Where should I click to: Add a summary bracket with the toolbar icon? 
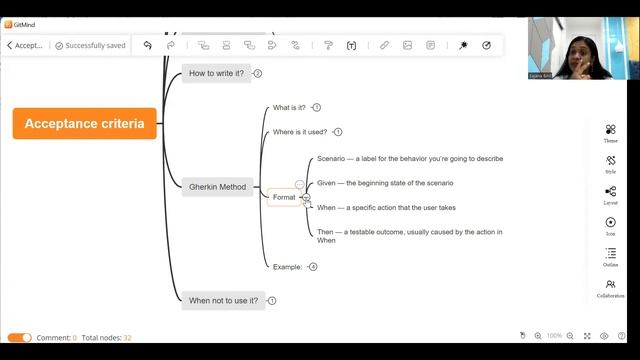[x=272, y=45]
